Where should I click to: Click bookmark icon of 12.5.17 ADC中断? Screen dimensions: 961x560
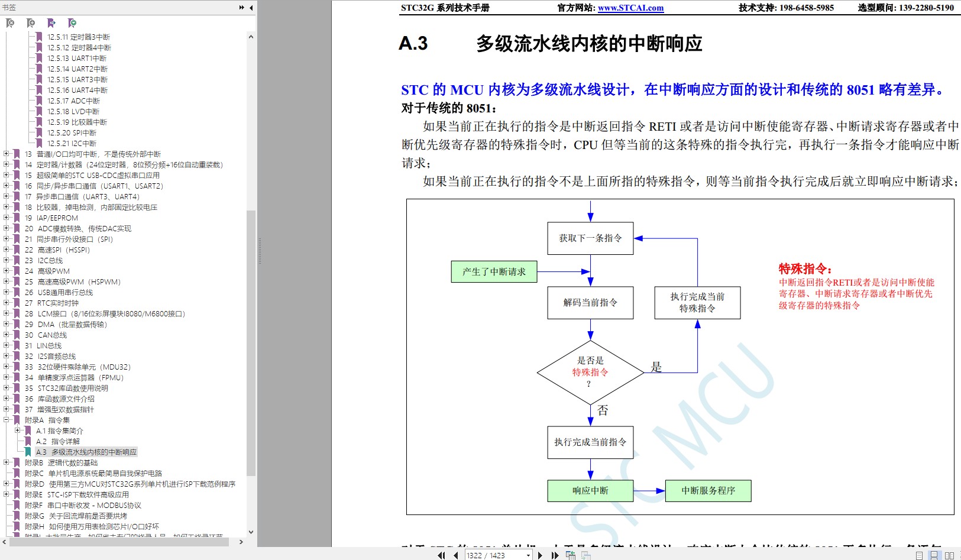pyautogui.click(x=39, y=101)
